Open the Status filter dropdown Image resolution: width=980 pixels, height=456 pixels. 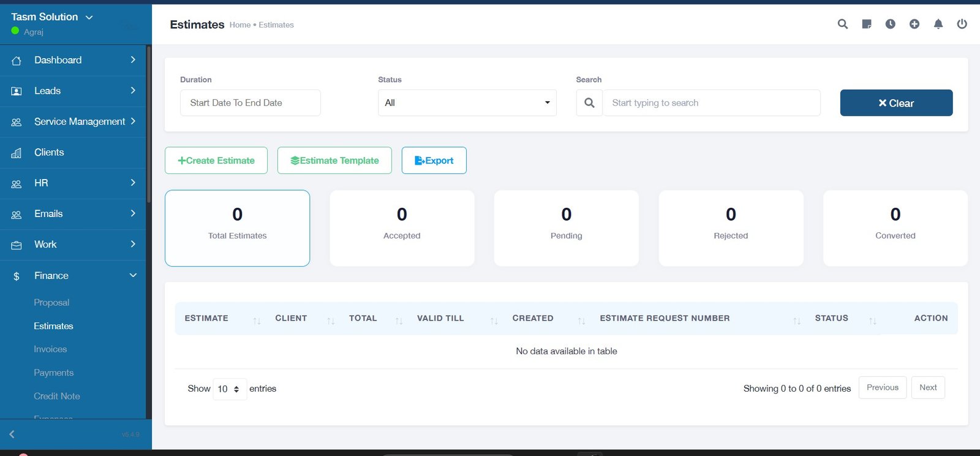467,103
